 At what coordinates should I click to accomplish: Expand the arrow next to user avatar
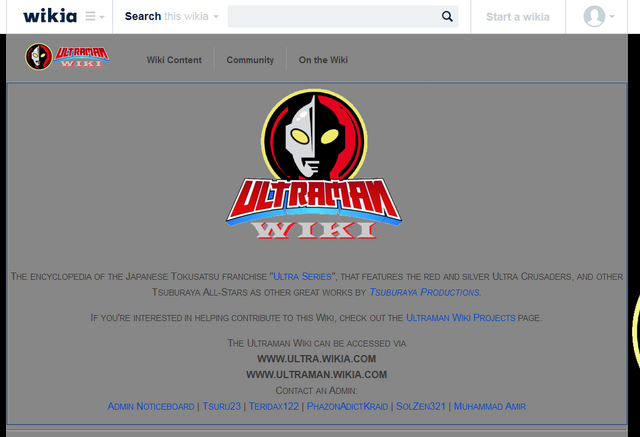[x=612, y=17]
